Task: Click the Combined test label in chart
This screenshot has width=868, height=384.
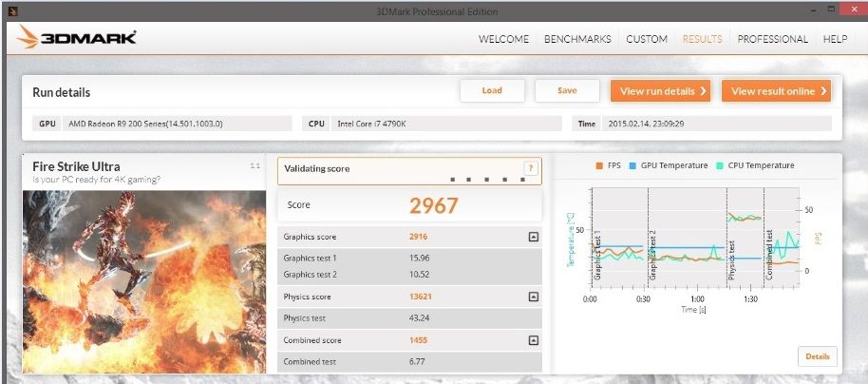Action: tap(769, 256)
